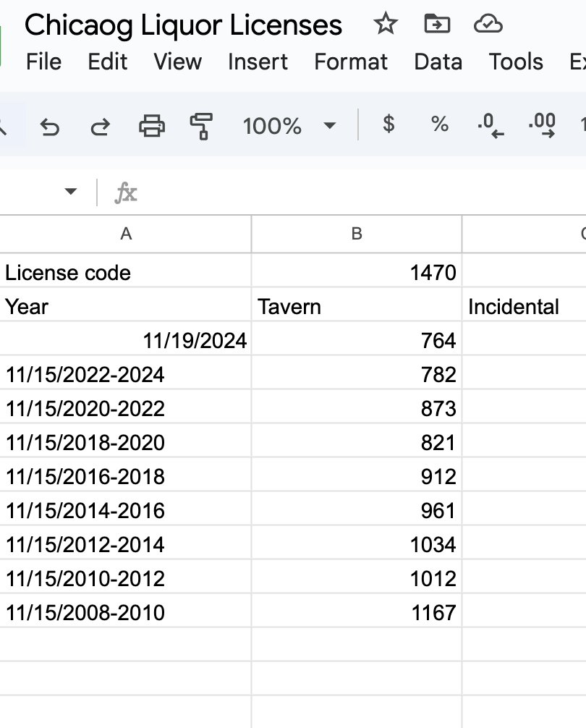Select the 11/15/2022-2024 cell

point(126,374)
